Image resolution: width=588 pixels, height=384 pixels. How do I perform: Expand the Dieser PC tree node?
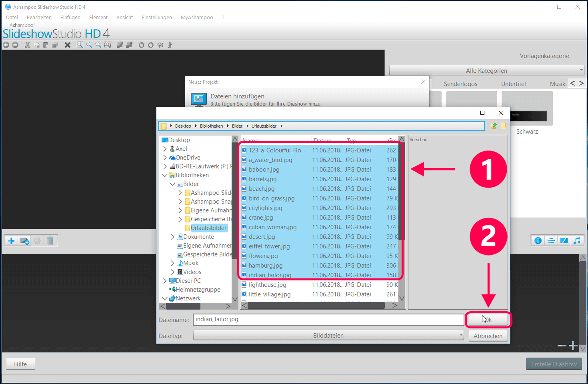point(165,281)
